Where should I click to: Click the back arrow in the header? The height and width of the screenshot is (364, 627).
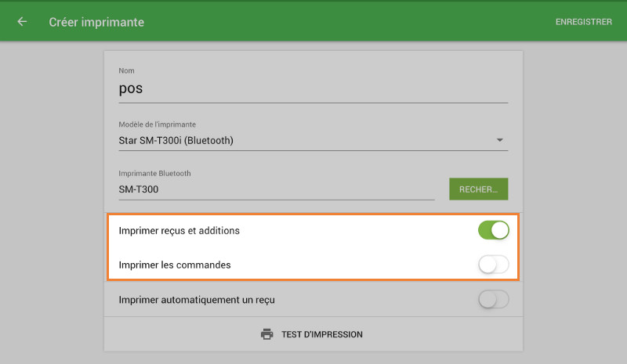pyautogui.click(x=22, y=22)
